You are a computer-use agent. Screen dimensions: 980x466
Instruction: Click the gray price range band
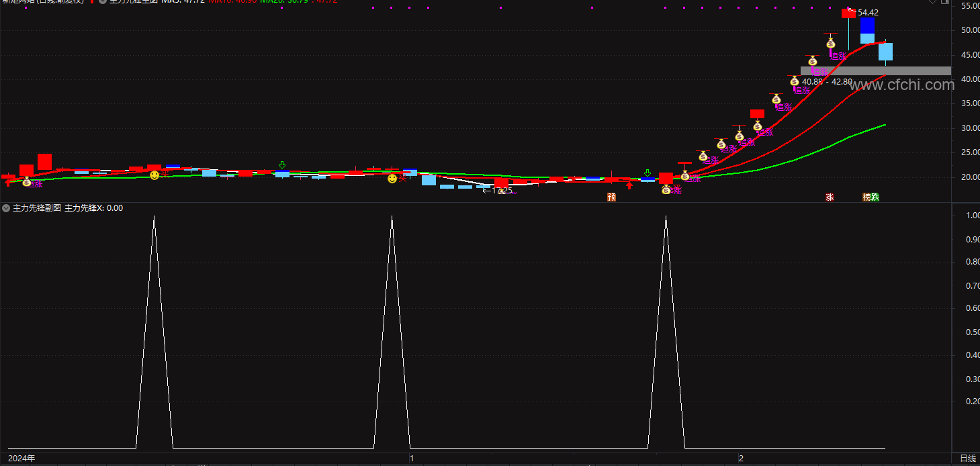(876, 71)
